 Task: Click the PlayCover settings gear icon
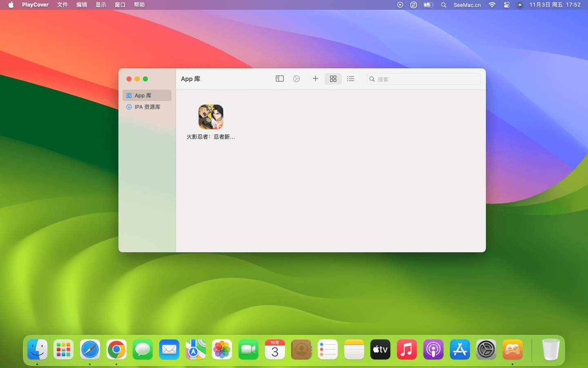click(x=296, y=79)
